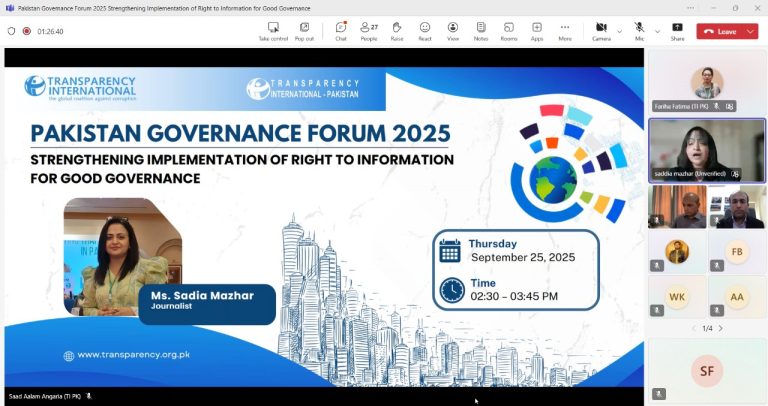Go to next participant page arrow
Viewport: 768px width, 406px height.
[720, 328]
